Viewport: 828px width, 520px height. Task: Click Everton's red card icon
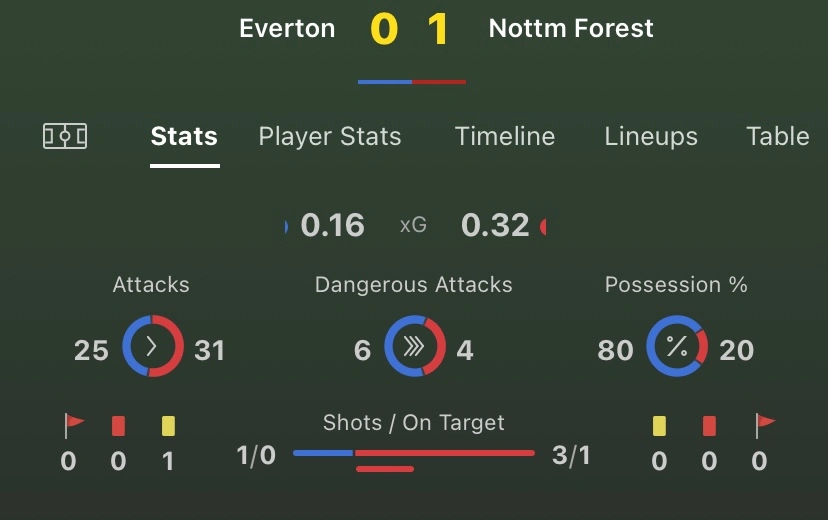click(x=119, y=426)
